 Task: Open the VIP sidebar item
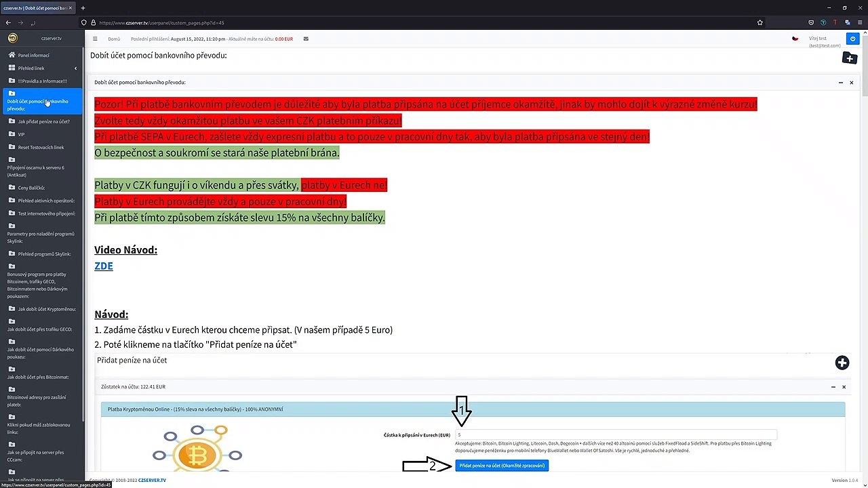[42, 134]
